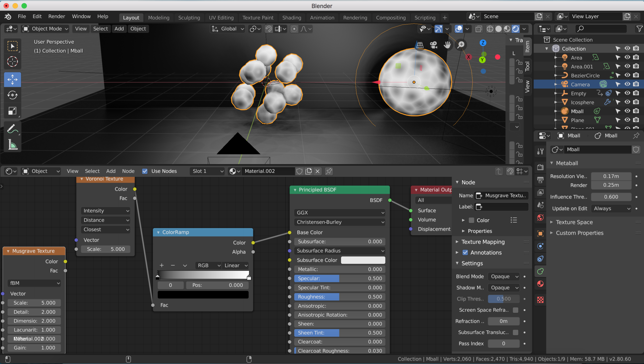Toggle X-ray in viewport header
This screenshot has height=364, width=644.
(479, 29)
